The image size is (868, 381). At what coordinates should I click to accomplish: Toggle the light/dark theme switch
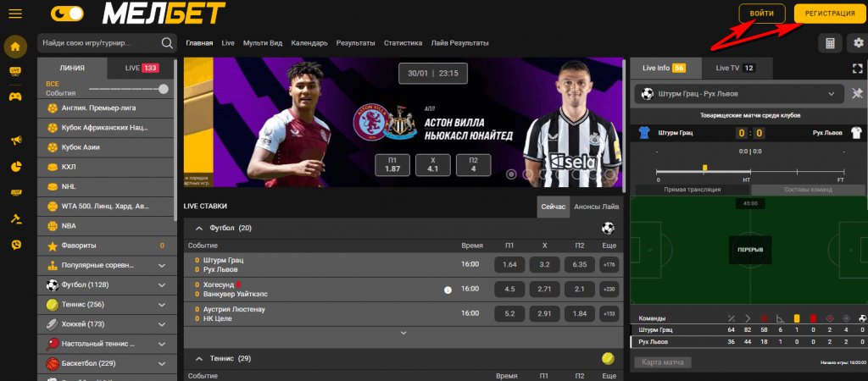[x=66, y=14]
